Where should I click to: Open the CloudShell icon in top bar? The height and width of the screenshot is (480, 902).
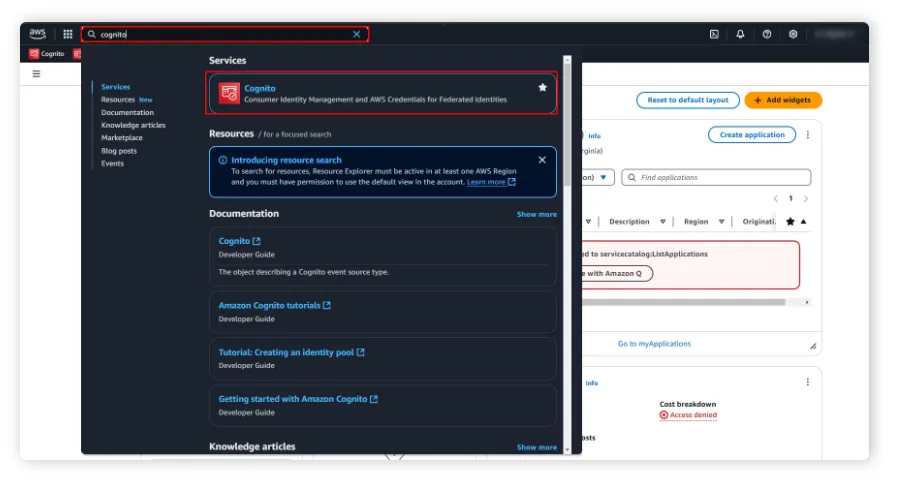coord(714,34)
